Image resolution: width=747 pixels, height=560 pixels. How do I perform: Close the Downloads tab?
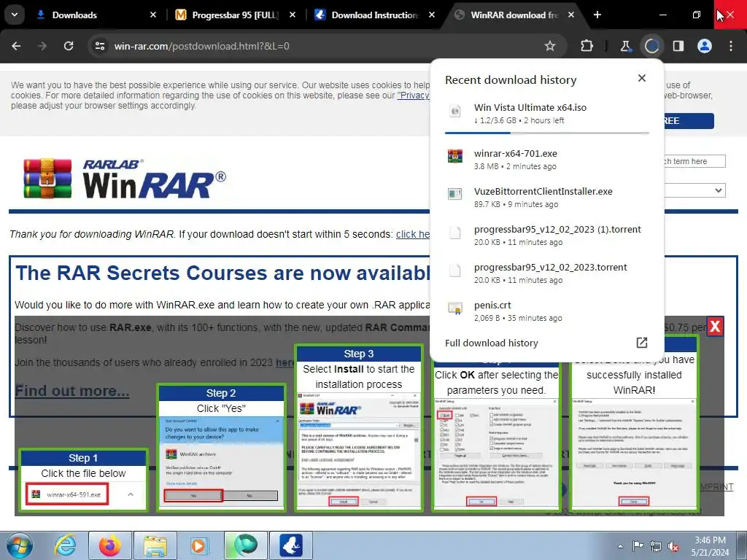tap(153, 15)
